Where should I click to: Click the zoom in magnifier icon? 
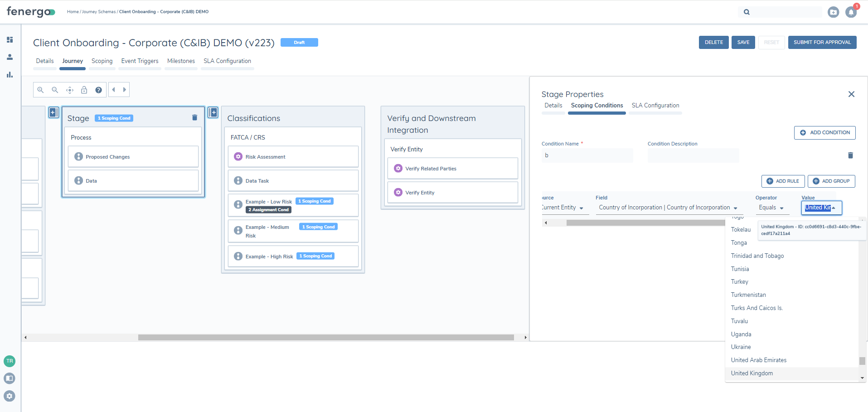click(x=40, y=90)
